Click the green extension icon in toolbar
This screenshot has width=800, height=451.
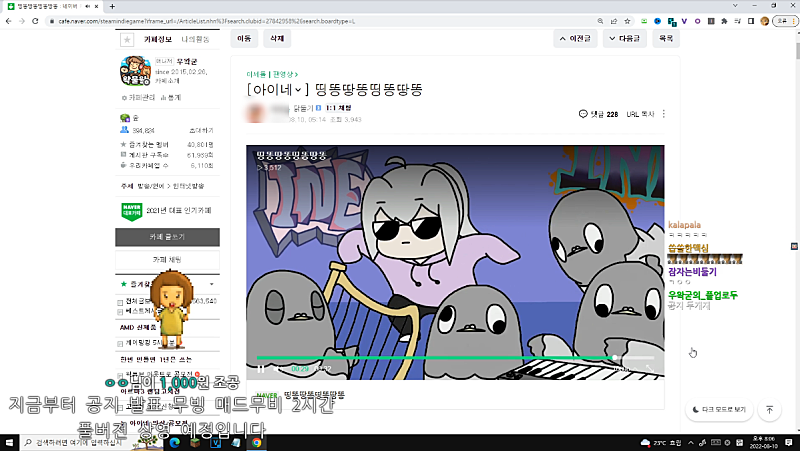click(x=644, y=21)
